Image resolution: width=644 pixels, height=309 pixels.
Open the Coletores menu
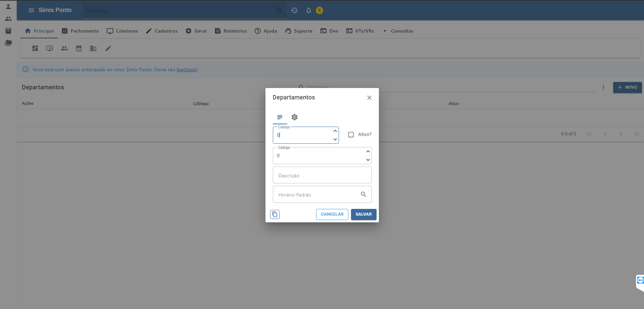point(122,31)
